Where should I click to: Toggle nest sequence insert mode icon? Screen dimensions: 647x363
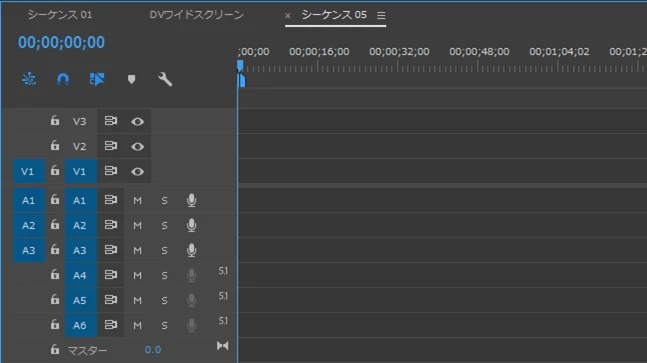click(29, 79)
